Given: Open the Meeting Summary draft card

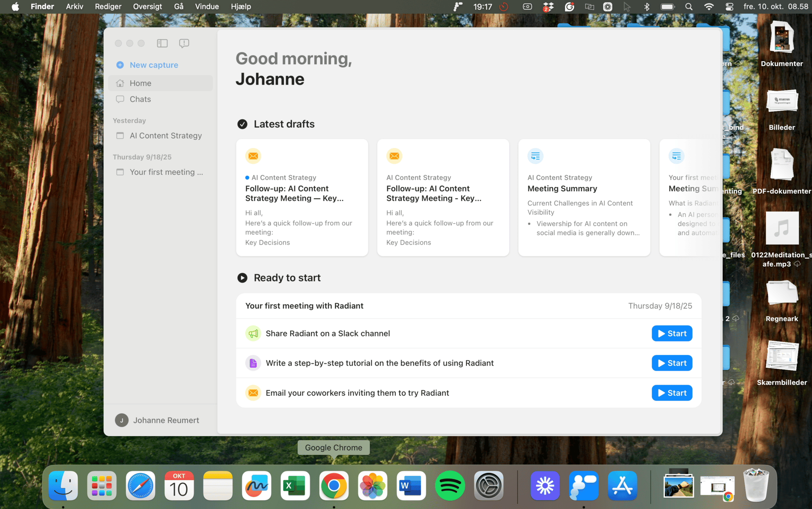Looking at the screenshot, I should pyautogui.click(x=584, y=198).
